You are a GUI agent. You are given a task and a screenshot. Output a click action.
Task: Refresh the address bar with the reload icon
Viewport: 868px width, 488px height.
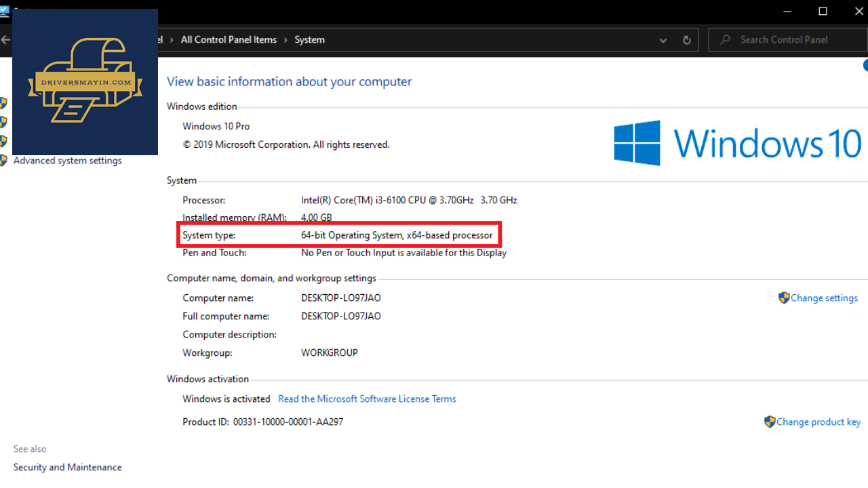tap(686, 40)
